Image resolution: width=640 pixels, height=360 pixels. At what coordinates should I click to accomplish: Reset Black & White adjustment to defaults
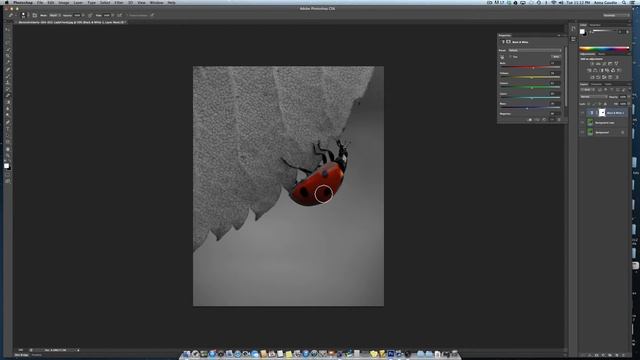click(544, 120)
